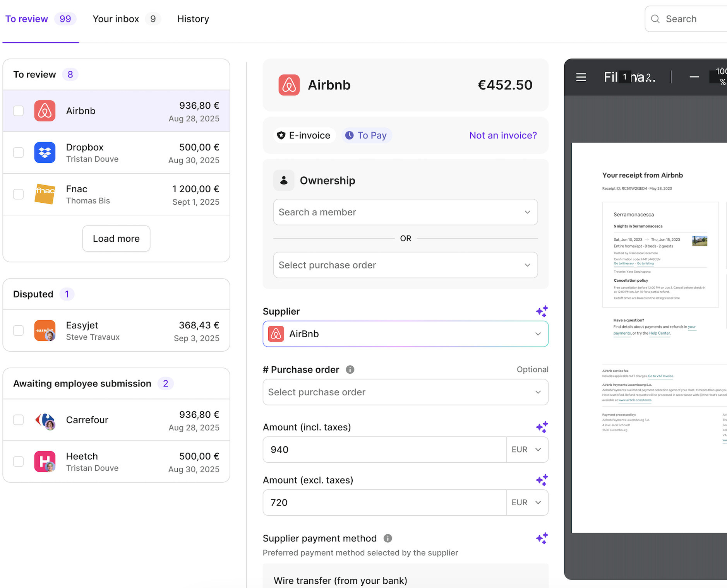The width and height of the screenshot is (727, 588).
Task: Click sparkle icon beside Supplier payment method
Action: pyautogui.click(x=542, y=538)
